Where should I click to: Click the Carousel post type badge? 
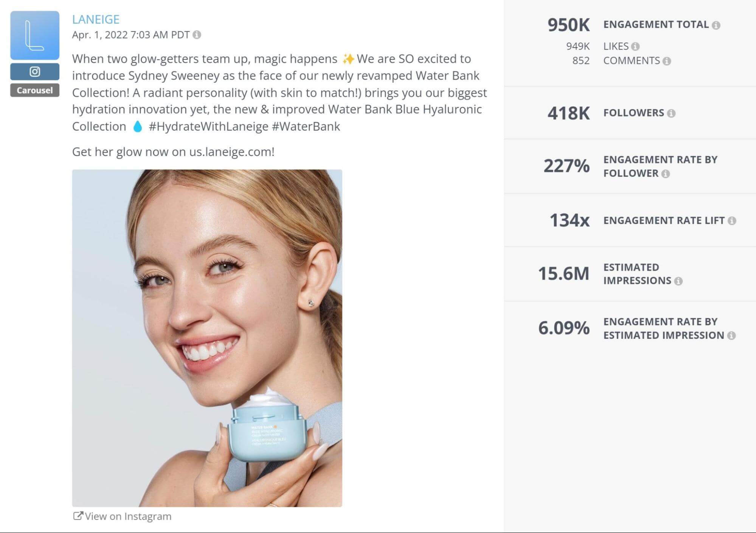coord(34,90)
